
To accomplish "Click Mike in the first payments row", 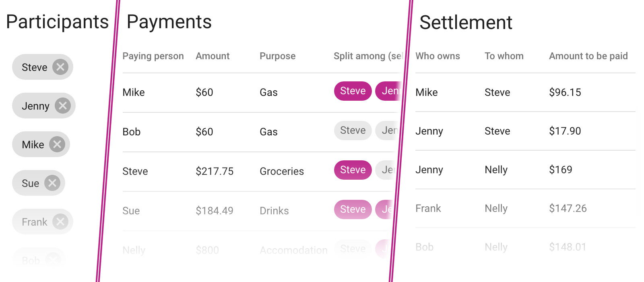I will pos(134,92).
